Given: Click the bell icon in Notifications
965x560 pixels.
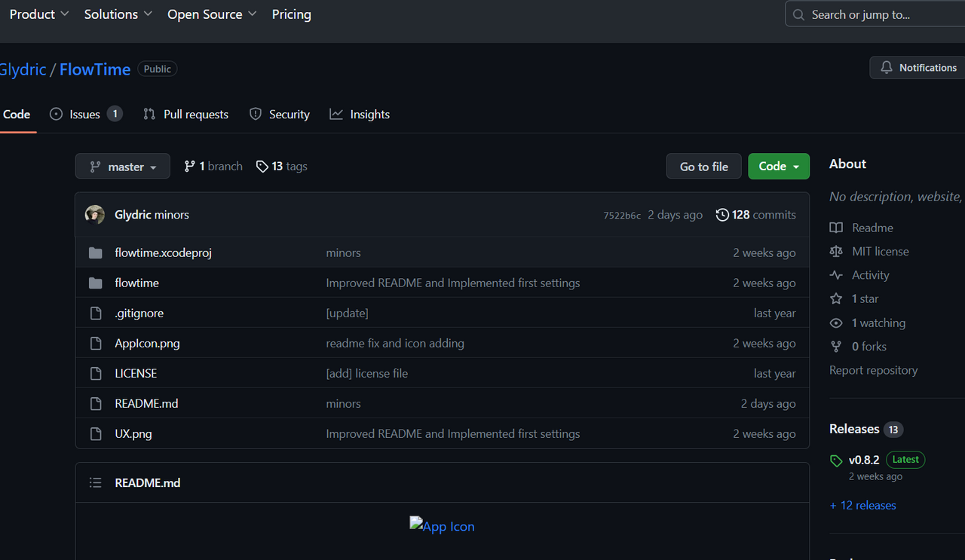Looking at the screenshot, I should pyautogui.click(x=887, y=68).
